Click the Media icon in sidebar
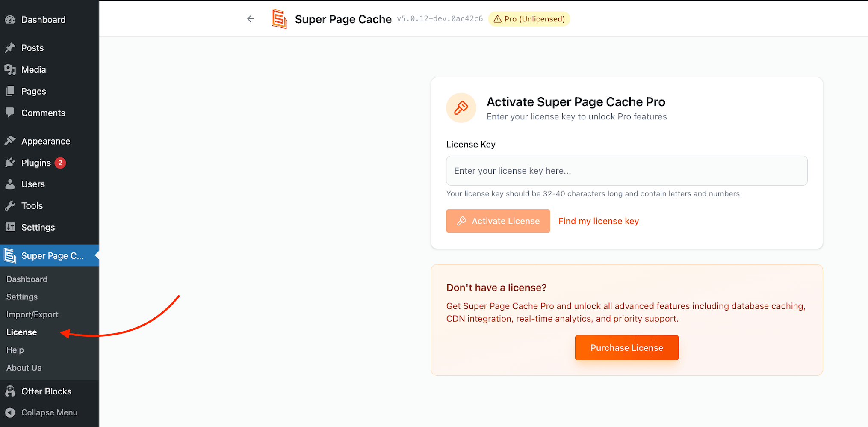Image resolution: width=868 pixels, height=427 pixels. click(x=10, y=69)
